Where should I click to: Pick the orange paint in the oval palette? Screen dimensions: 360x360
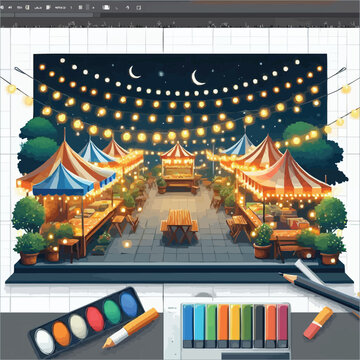tap(61, 333)
